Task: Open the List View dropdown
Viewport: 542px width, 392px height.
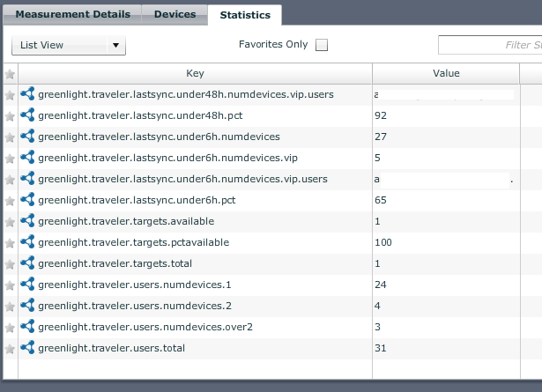Action: (x=69, y=46)
